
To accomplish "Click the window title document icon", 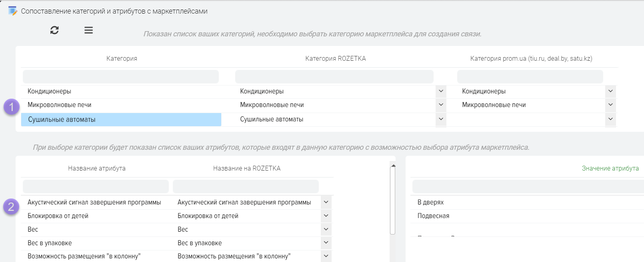I will (x=13, y=11).
